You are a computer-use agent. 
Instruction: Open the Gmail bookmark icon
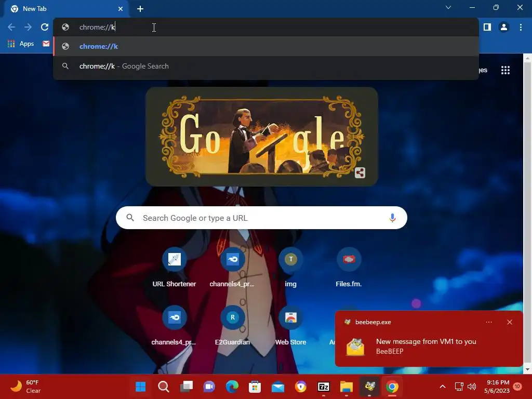pyautogui.click(x=46, y=44)
